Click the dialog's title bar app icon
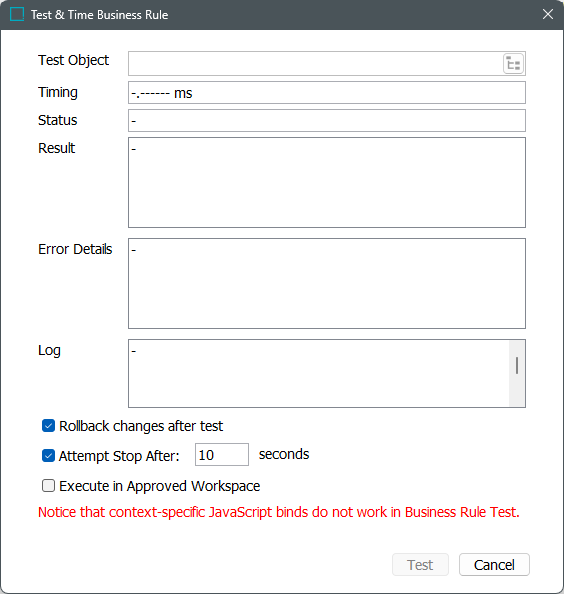This screenshot has height=594, width=564. pyautogui.click(x=17, y=14)
